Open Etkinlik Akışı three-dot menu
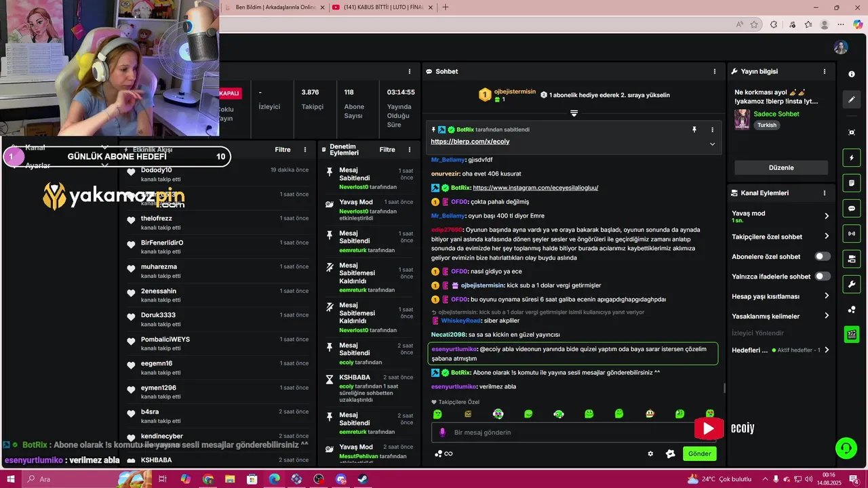 point(305,150)
